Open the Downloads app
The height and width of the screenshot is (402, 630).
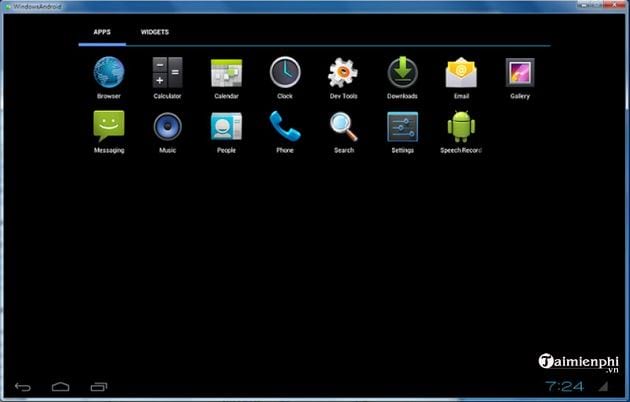(x=402, y=73)
